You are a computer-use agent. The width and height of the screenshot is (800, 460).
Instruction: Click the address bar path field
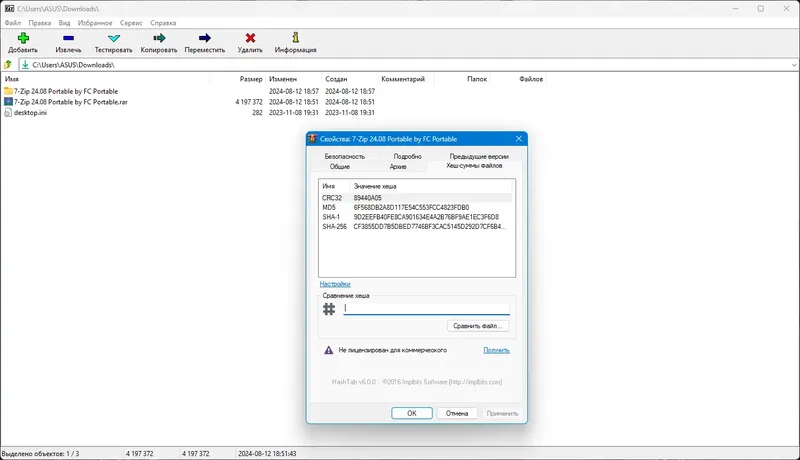click(x=408, y=65)
